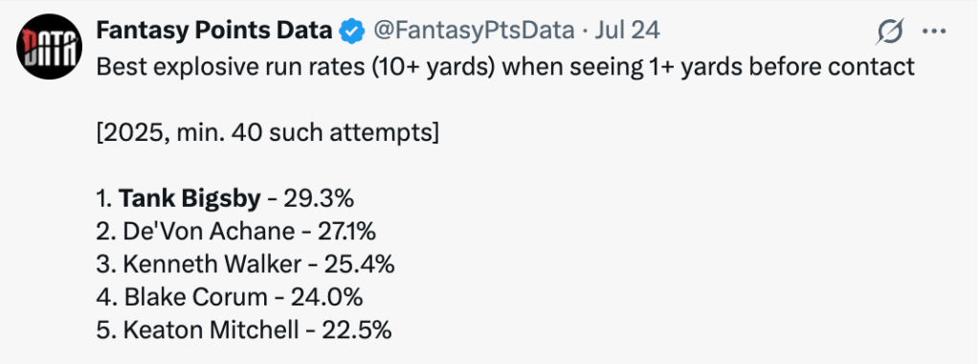Open the Fantasy Points Data profile avatar

pyautogui.click(x=50, y=46)
